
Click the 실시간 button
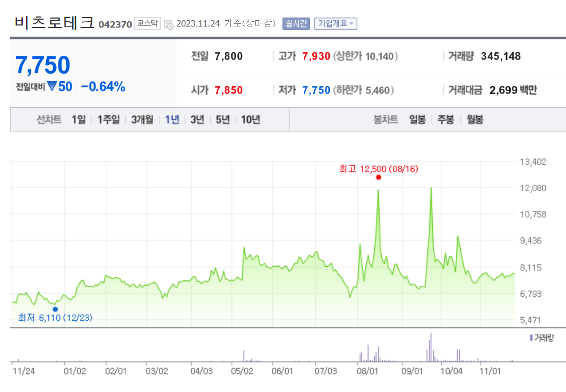(296, 23)
